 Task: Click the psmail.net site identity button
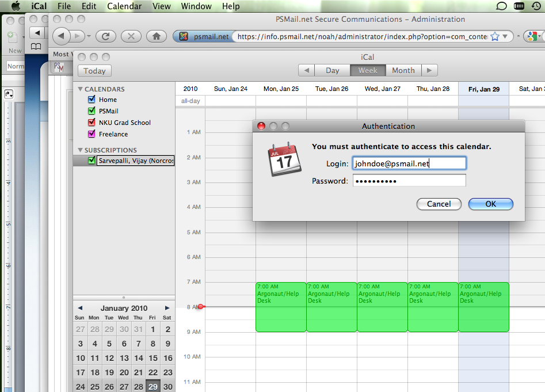(x=204, y=36)
